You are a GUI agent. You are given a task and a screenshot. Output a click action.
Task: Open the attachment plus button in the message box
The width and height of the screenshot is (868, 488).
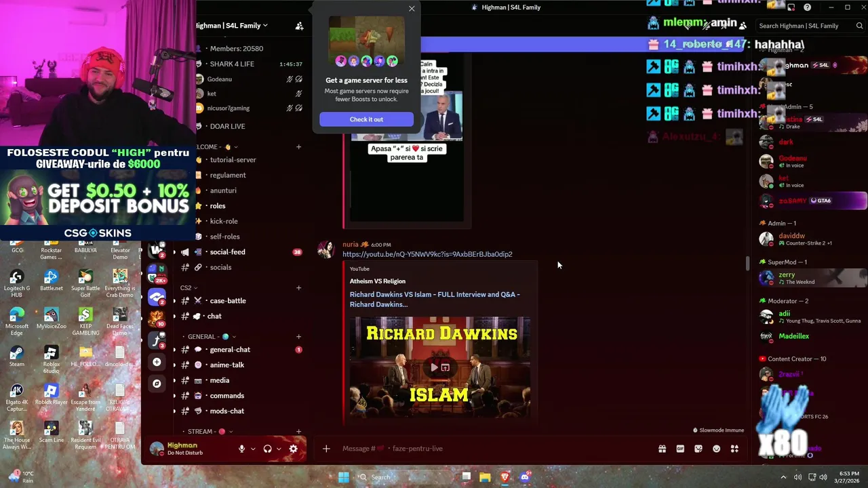click(326, 449)
